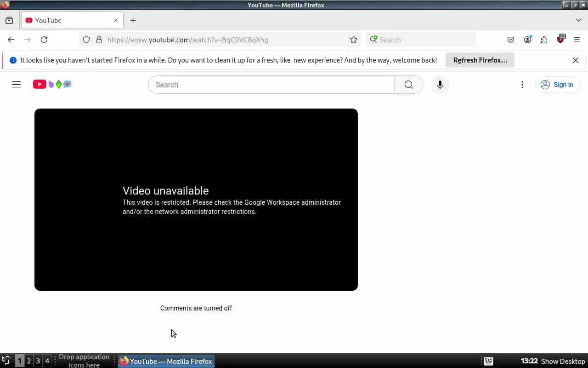Open Firefox account panel
This screenshot has height=368, width=588.
tap(527, 40)
